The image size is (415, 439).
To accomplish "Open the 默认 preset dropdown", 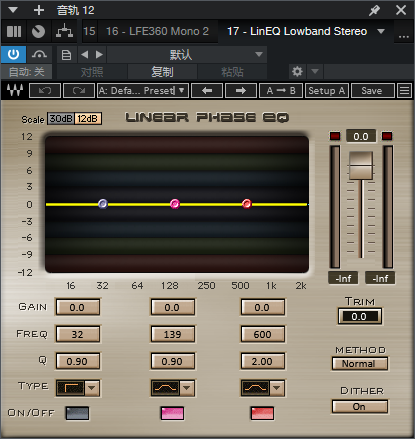I will (x=187, y=54).
